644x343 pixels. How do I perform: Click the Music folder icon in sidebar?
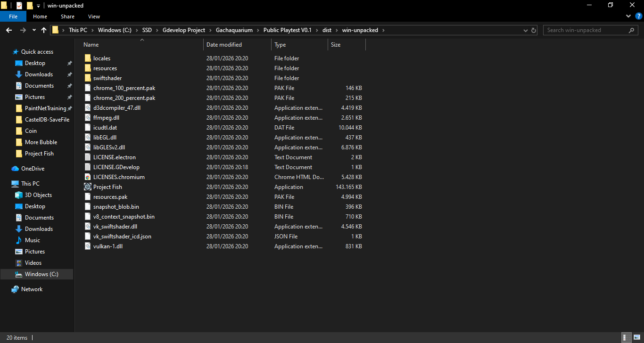(19, 240)
